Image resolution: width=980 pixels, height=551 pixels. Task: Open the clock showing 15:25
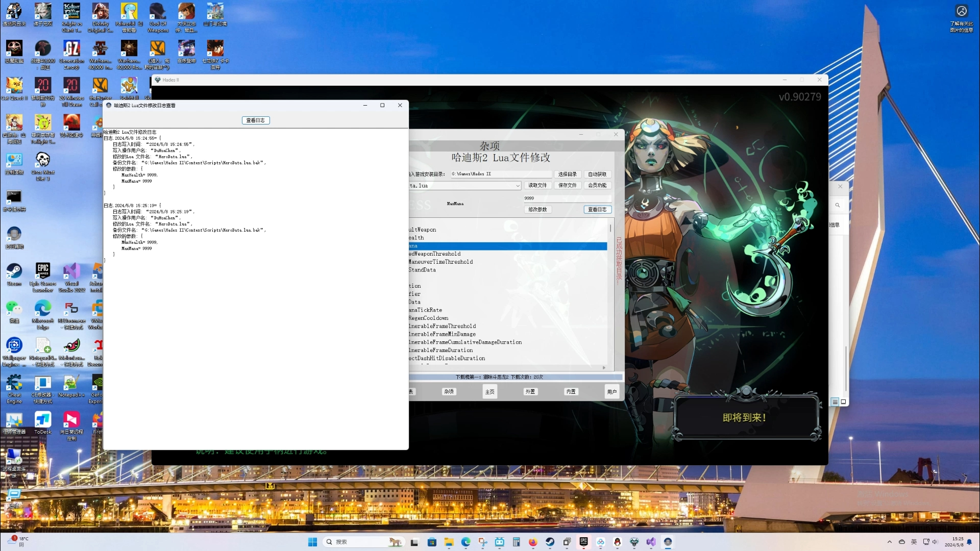pos(953,542)
